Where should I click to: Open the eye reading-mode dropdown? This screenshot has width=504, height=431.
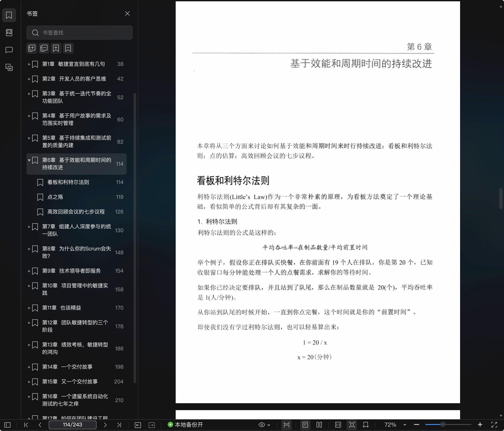[x=264, y=425]
